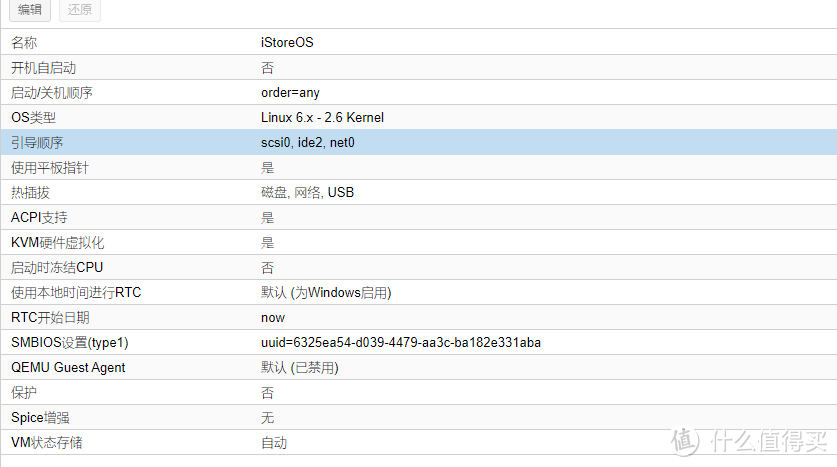Click the uuid value text
This screenshot has width=837, height=467.
(401, 343)
